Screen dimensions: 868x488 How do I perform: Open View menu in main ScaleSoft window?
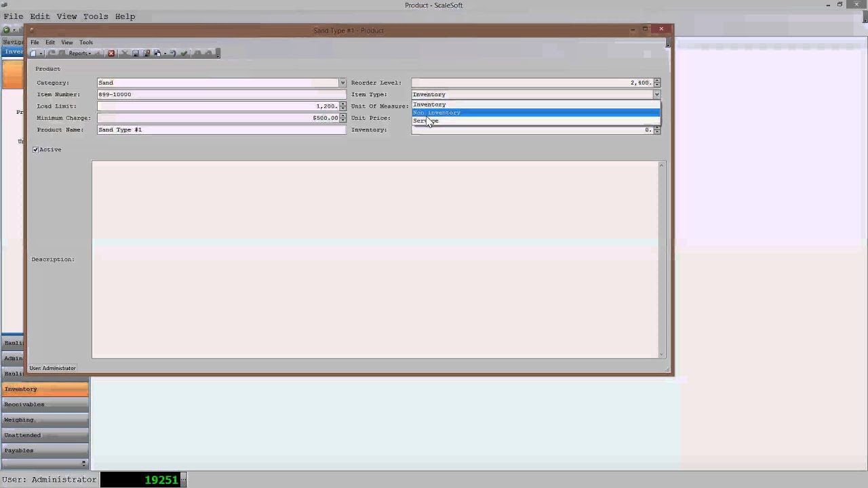coord(66,16)
